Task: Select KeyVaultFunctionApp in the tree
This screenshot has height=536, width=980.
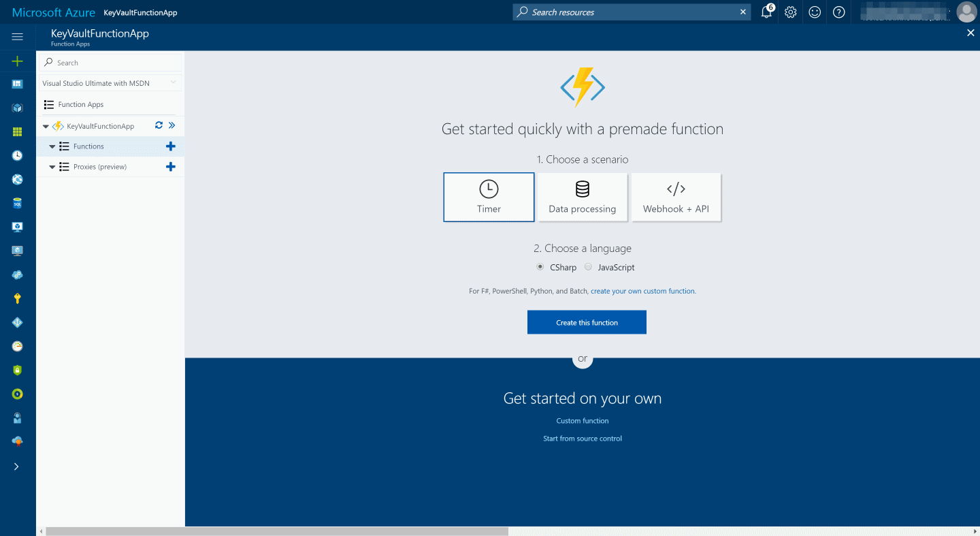Action: [100, 126]
